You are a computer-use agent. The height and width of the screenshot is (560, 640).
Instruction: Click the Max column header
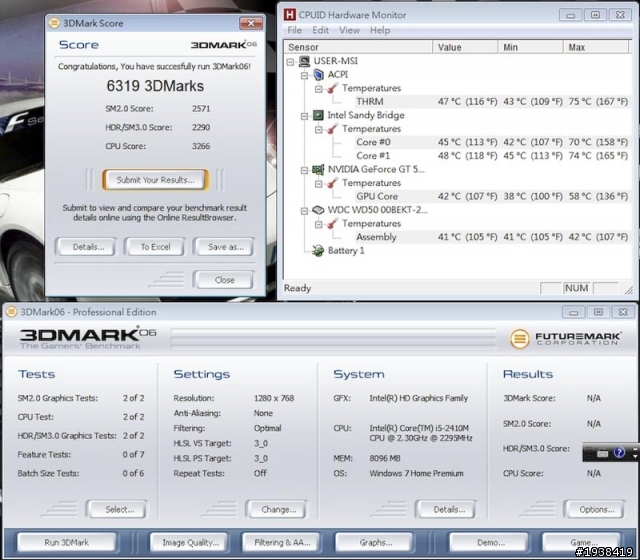pyautogui.click(x=596, y=47)
